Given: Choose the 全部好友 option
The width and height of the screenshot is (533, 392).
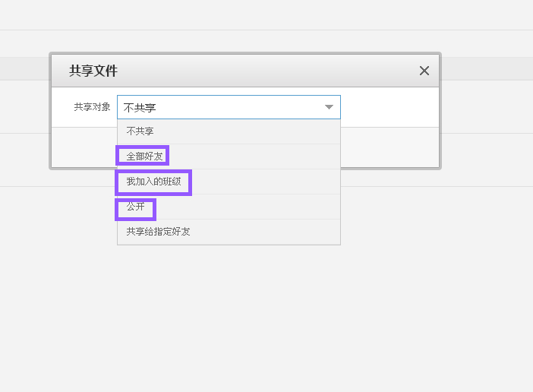Looking at the screenshot, I should (x=144, y=156).
